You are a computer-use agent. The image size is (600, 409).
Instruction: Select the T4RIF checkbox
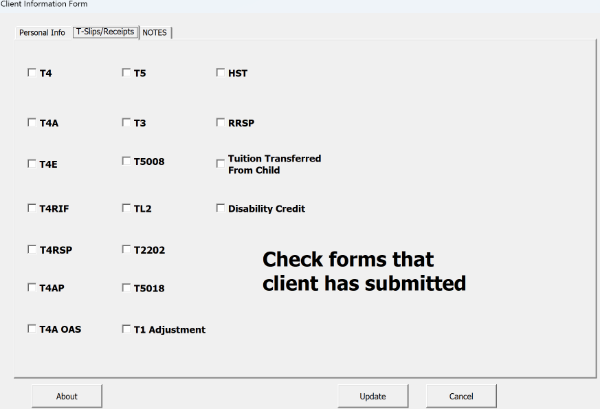31,209
